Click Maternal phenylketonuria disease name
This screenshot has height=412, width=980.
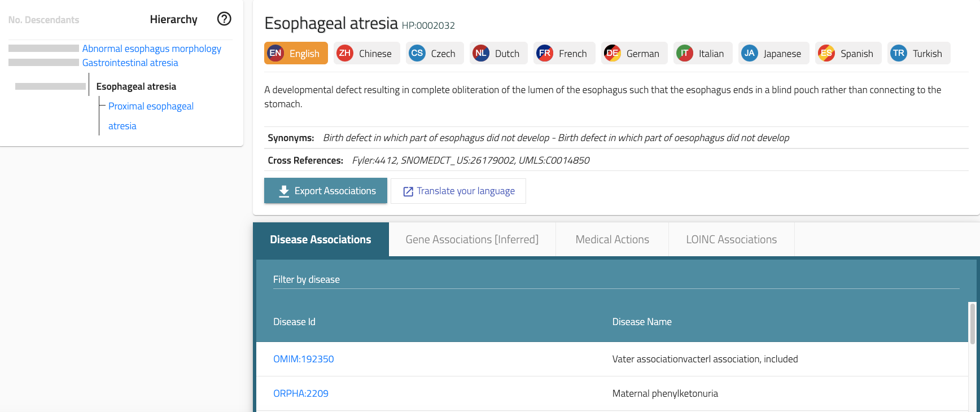pyautogui.click(x=665, y=393)
